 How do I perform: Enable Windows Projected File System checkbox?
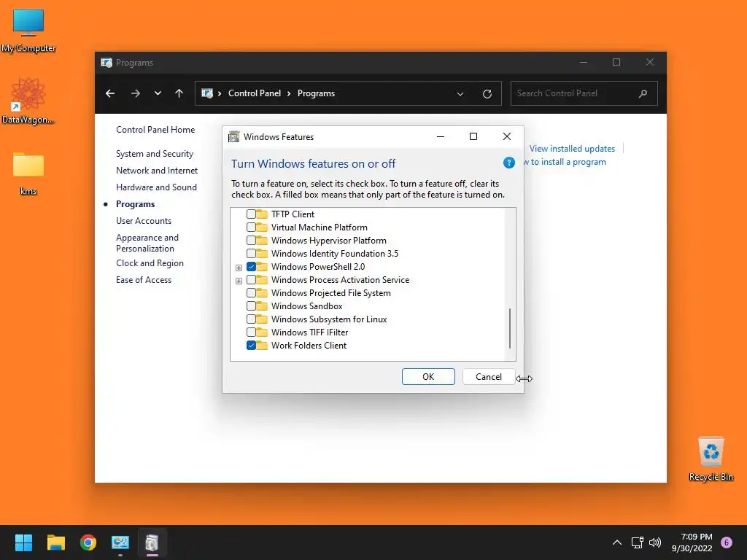(x=251, y=293)
